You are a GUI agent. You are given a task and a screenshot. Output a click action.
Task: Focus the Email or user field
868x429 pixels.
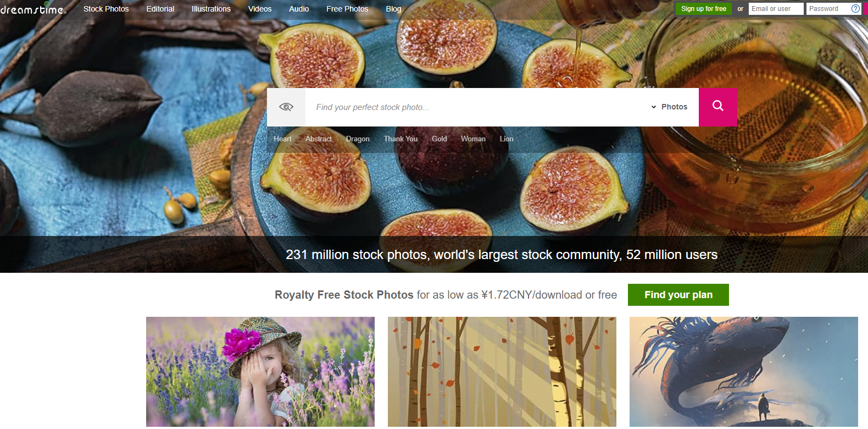coord(776,9)
